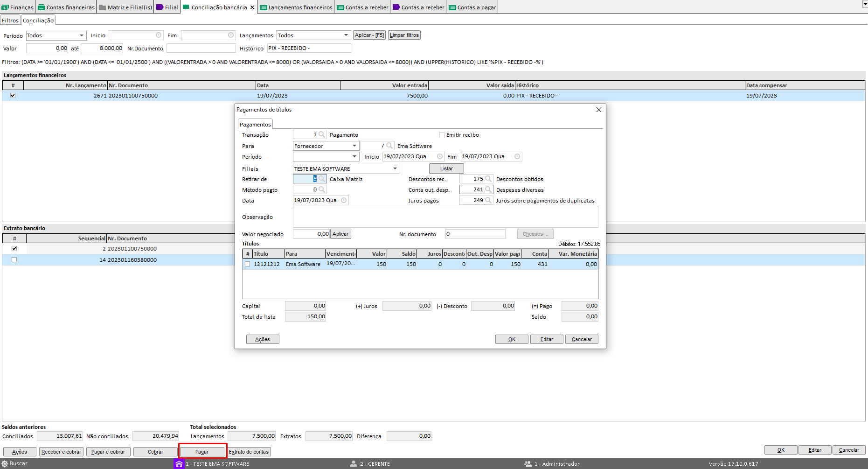Click the Buscar gear icon in status bar

tap(5, 464)
